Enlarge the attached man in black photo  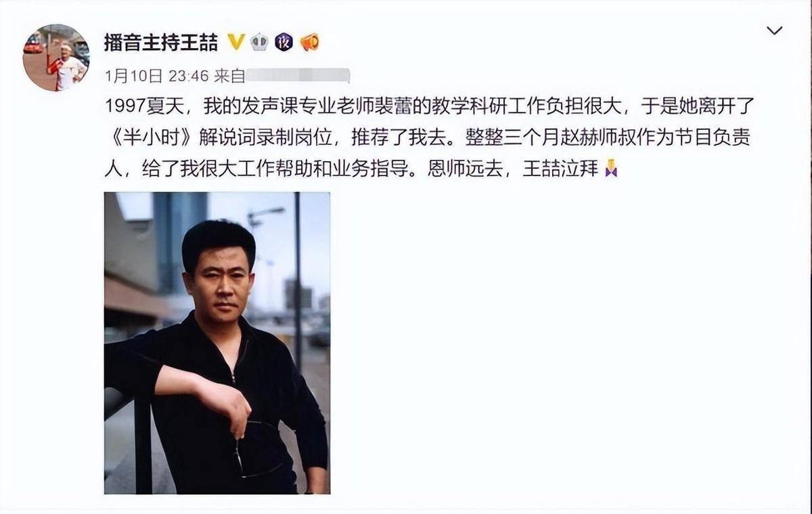[x=217, y=343]
